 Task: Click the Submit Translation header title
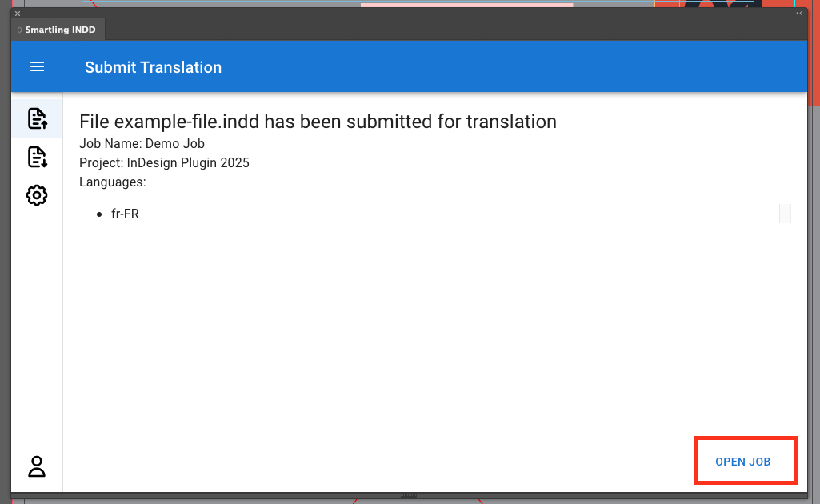(x=153, y=67)
